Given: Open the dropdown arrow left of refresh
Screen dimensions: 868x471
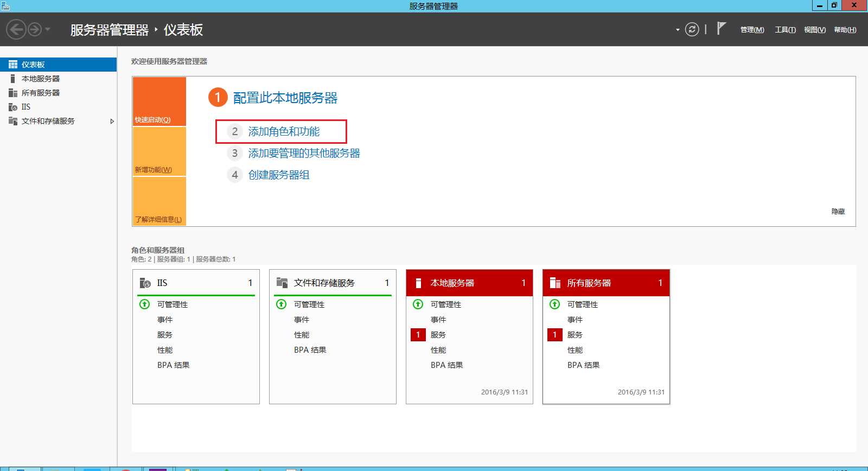Looking at the screenshot, I should (x=678, y=30).
